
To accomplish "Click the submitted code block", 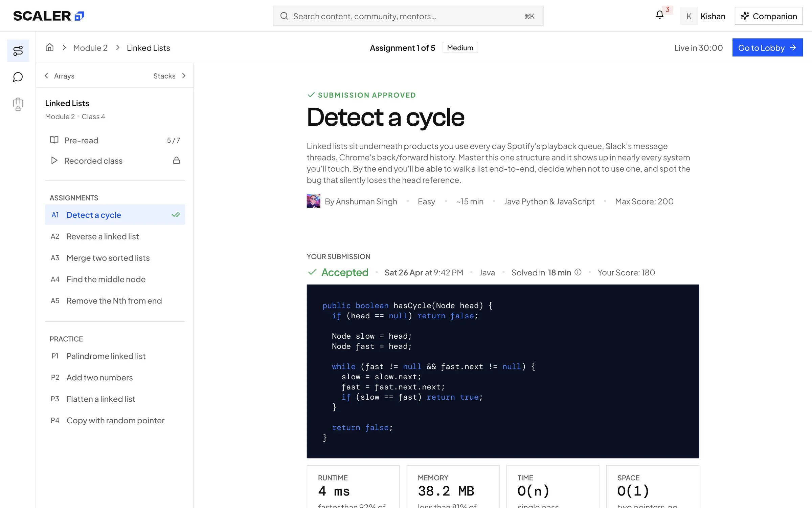I will pyautogui.click(x=503, y=371).
